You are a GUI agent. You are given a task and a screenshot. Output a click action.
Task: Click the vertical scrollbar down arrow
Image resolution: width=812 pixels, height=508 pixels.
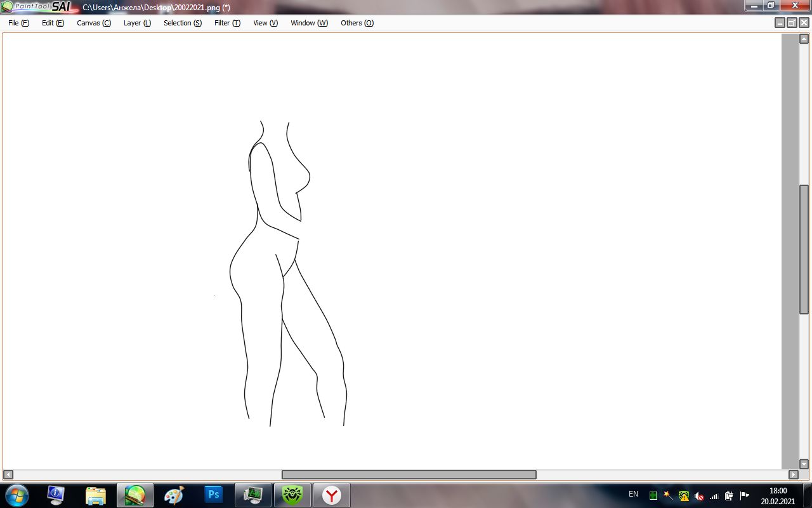pyautogui.click(x=804, y=464)
